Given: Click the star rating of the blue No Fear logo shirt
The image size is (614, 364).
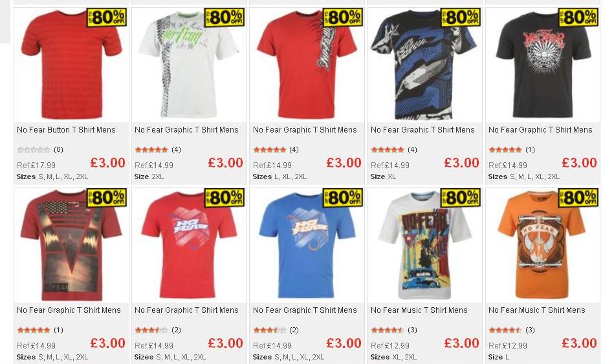Looking at the screenshot, I should [269, 330].
